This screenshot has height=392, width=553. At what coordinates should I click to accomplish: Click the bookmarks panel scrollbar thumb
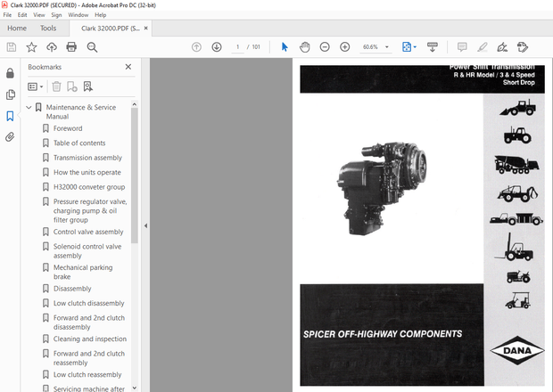(135, 176)
